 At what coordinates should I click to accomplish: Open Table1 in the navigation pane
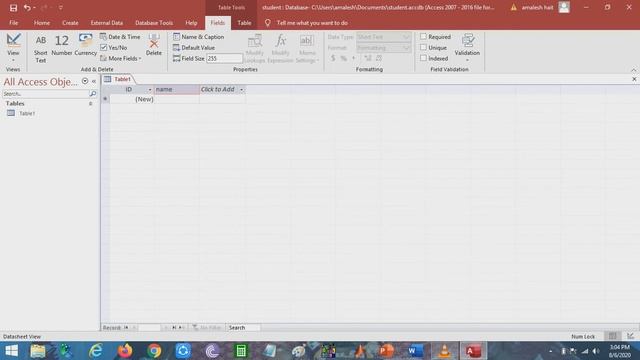click(x=27, y=113)
